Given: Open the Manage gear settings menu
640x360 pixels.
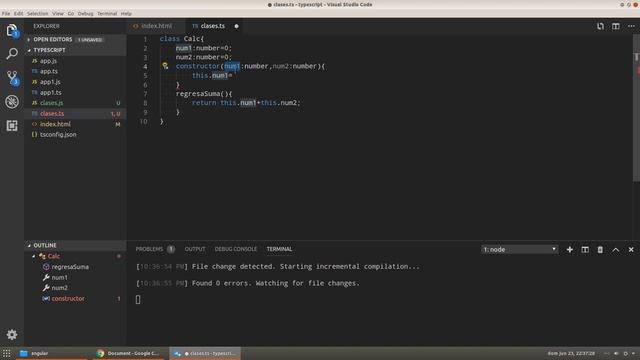Looking at the screenshot, I should pos(12,335).
